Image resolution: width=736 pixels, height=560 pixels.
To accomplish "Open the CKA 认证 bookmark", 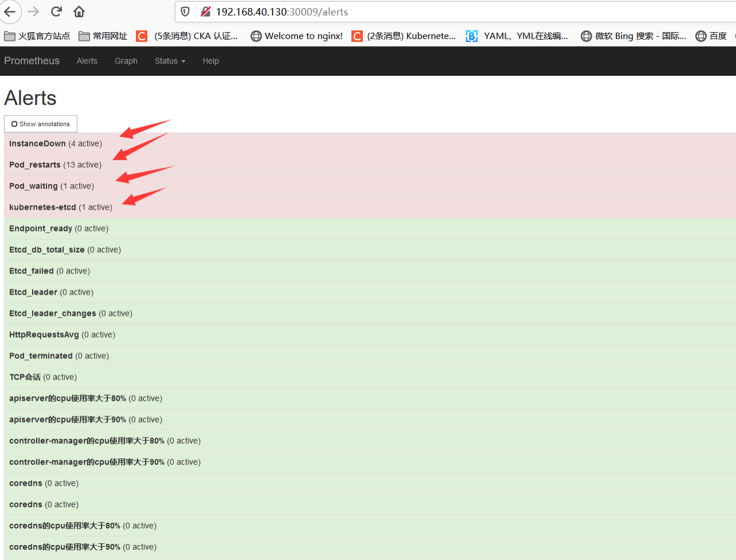I will pyautogui.click(x=187, y=36).
